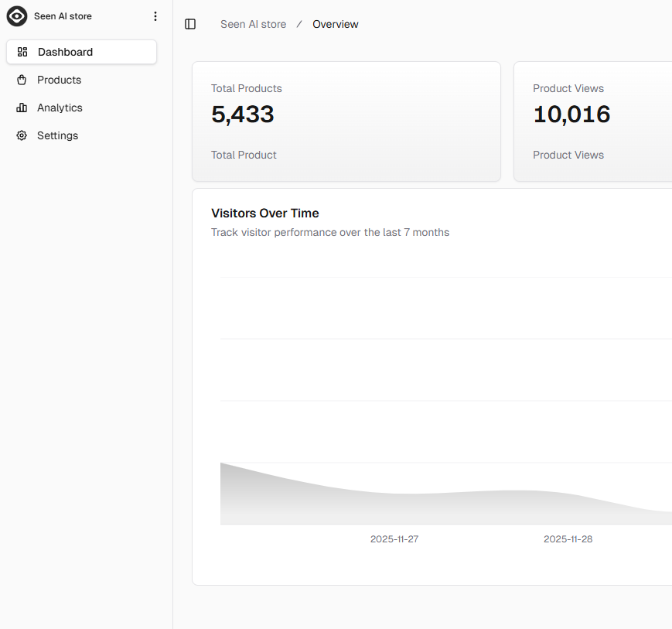This screenshot has width=672, height=629.
Task: Navigate to the Products menu label
Action: [59, 80]
